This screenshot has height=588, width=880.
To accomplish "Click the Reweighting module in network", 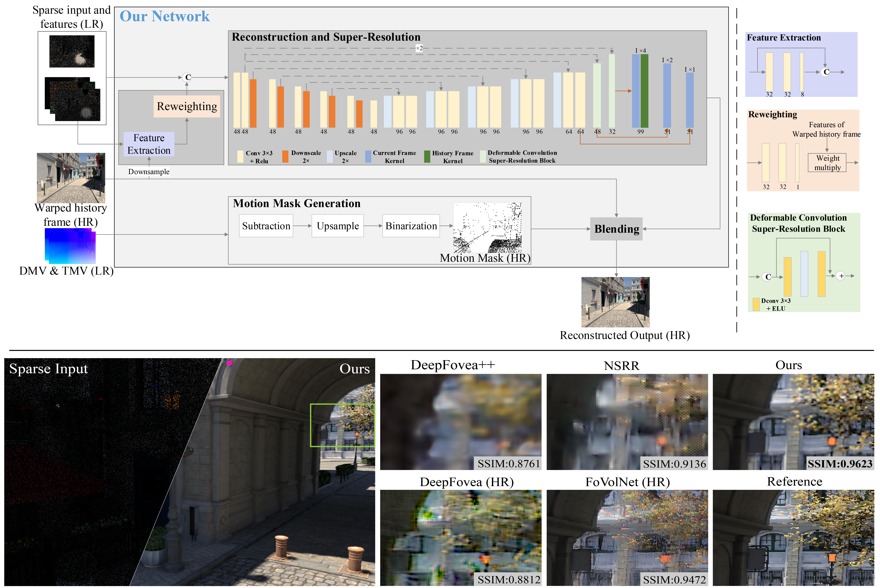I will tap(186, 106).
